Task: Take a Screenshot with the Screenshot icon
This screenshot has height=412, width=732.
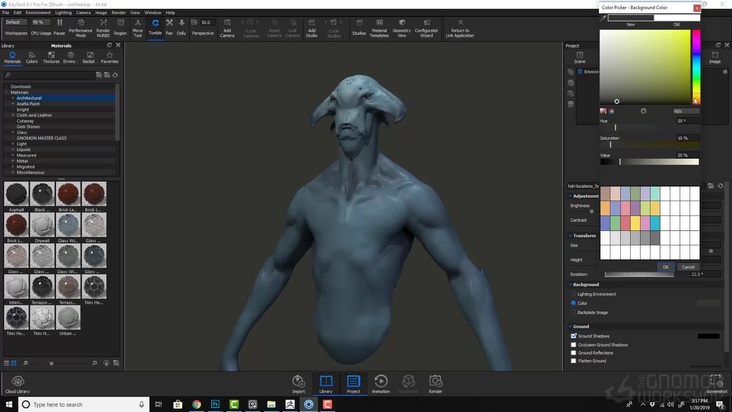Action: click(715, 383)
